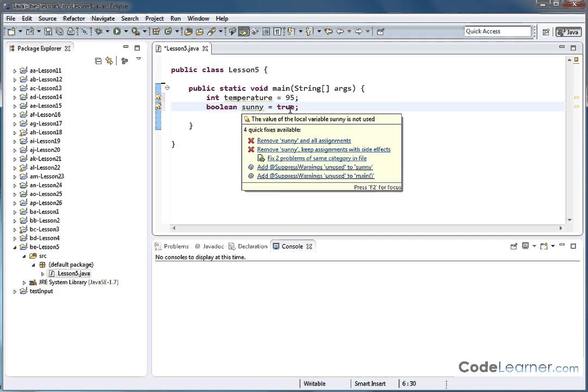This screenshot has height=392, width=588.
Task: Click Remove 'sunny', keep assignments with side effects
Action: (x=323, y=149)
